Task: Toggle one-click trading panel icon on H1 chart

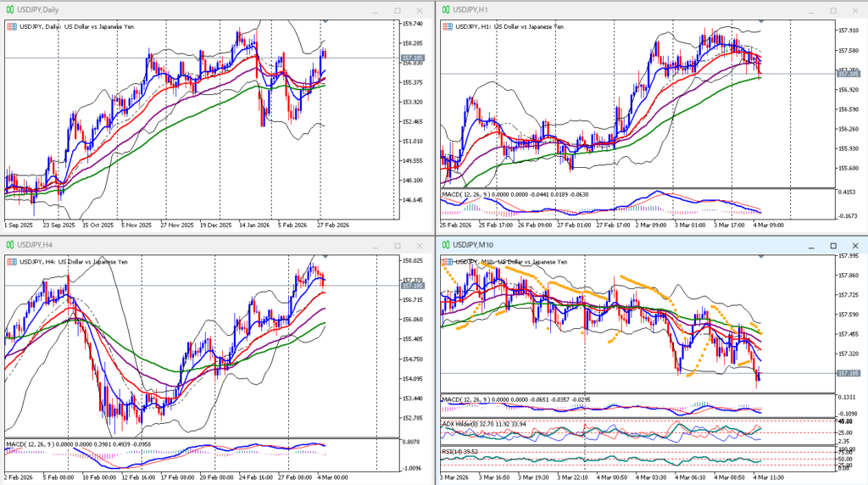Action: point(446,26)
